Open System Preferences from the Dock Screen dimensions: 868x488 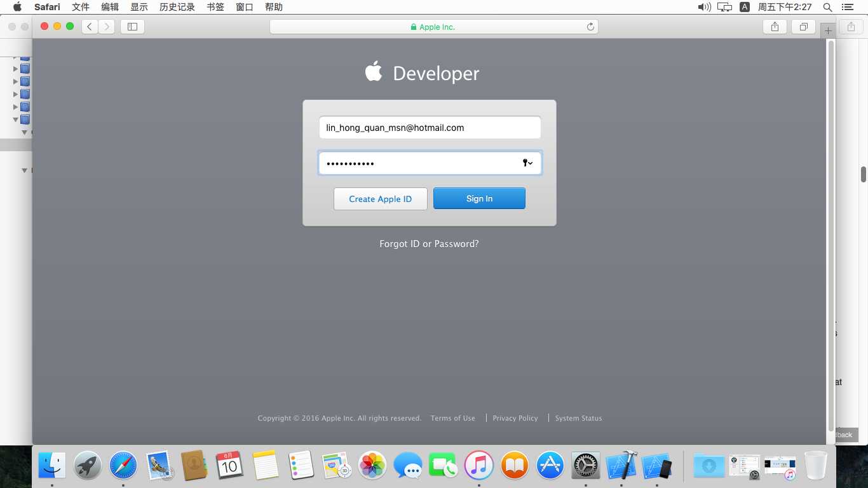coord(586,466)
